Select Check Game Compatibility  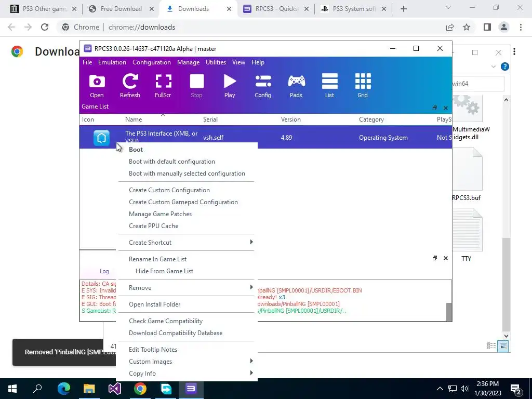click(186, 321)
